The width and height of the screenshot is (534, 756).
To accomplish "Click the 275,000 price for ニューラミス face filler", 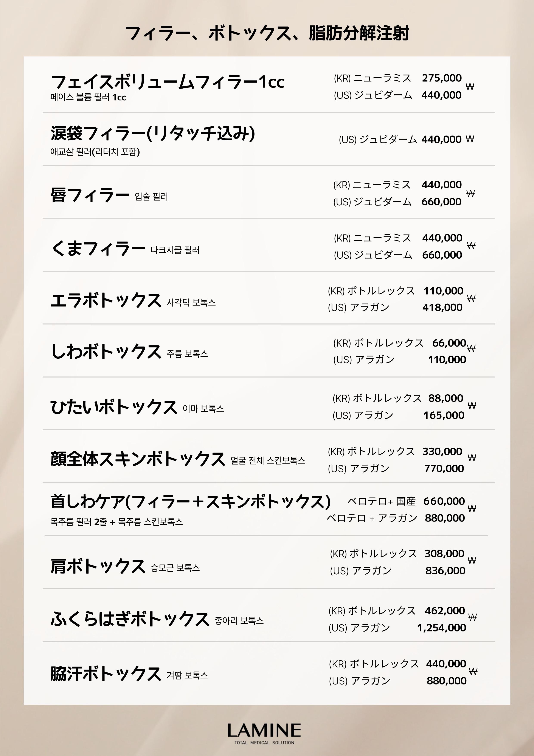I will (x=442, y=78).
